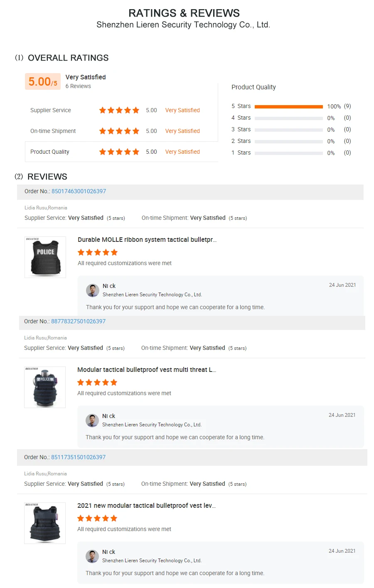Screen dimensions: 374x588
Task: Open order number 88778327501026397
Action: tap(78, 321)
